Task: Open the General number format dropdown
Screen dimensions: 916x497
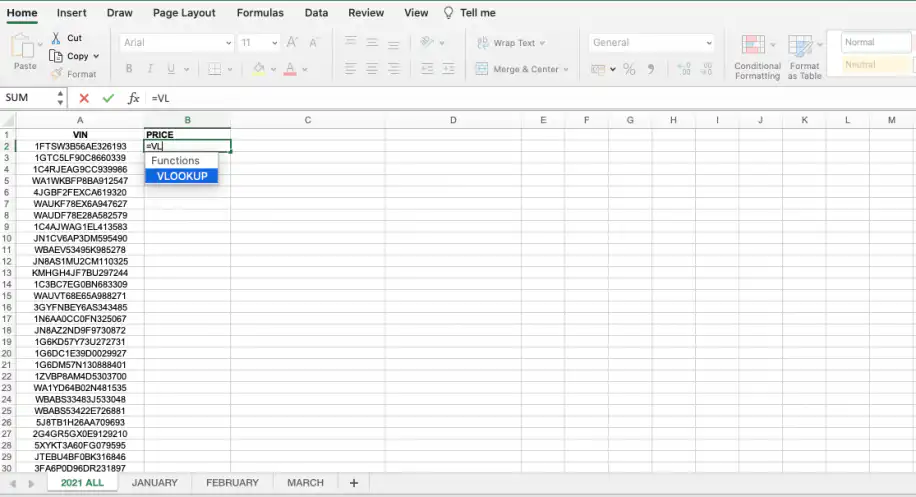Action: click(x=709, y=43)
